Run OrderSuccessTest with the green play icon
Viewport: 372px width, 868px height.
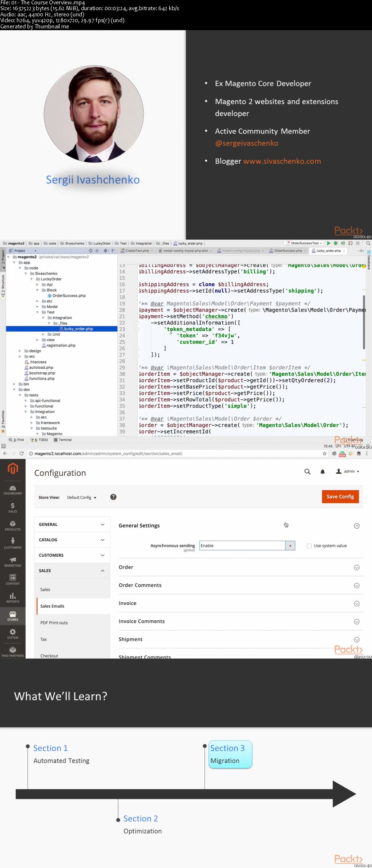click(x=328, y=243)
